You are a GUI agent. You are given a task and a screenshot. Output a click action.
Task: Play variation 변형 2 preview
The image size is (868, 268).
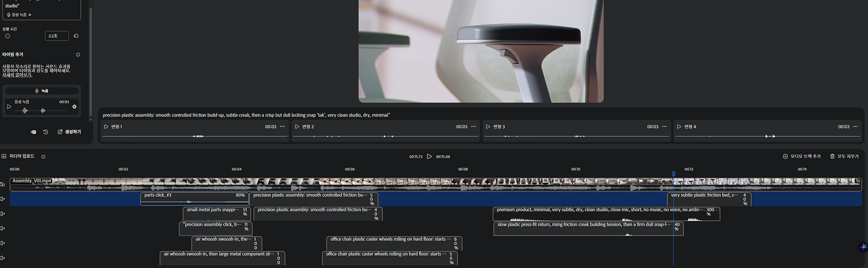pyautogui.click(x=297, y=127)
